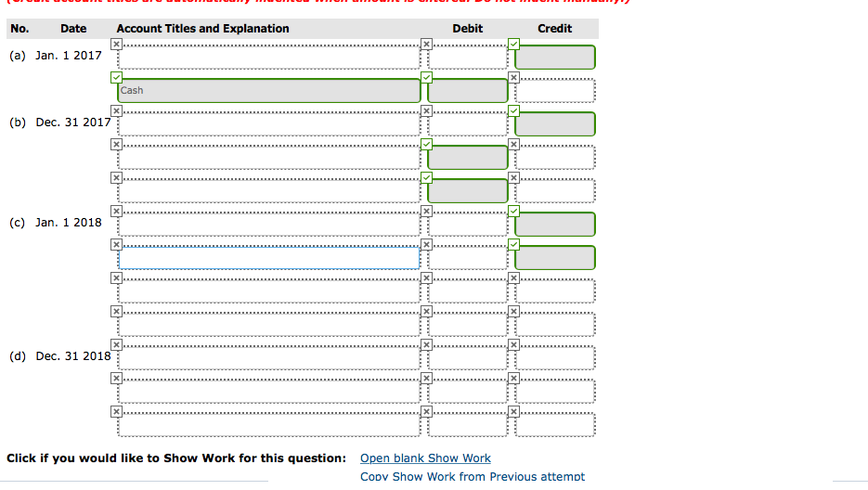Click the X marker on the Dec. 31 2018 first-row debit field

(x=426, y=345)
